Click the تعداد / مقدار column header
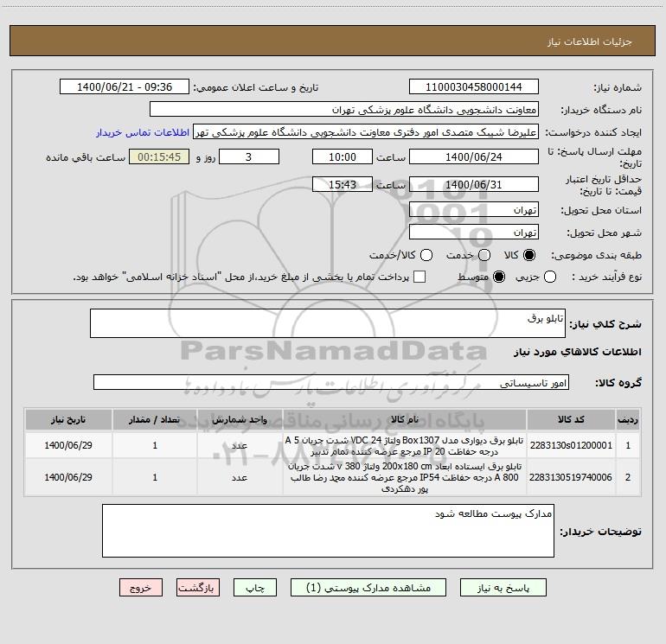This screenshot has height=644, width=666. (x=155, y=419)
